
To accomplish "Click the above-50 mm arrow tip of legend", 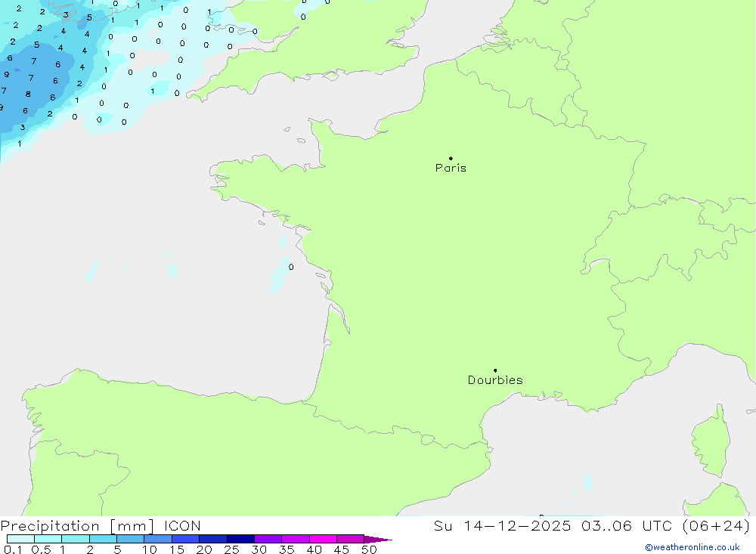I will pyautogui.click(x=378, y=539).
